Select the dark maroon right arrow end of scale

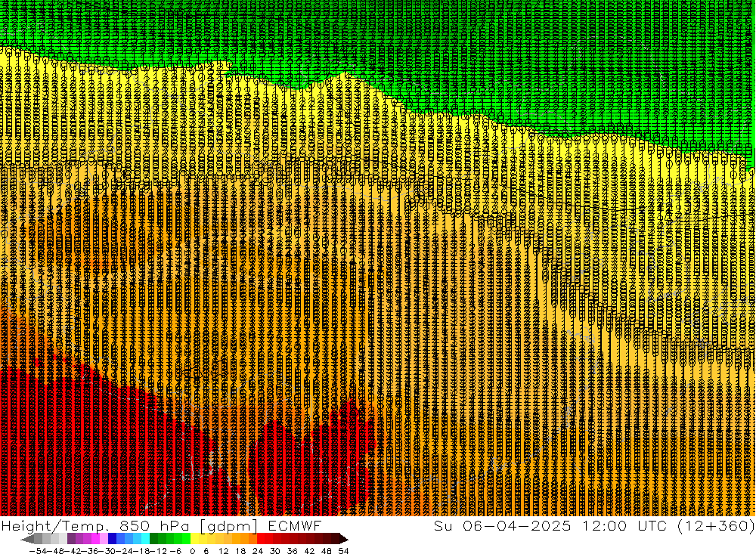tap(344, 539)
